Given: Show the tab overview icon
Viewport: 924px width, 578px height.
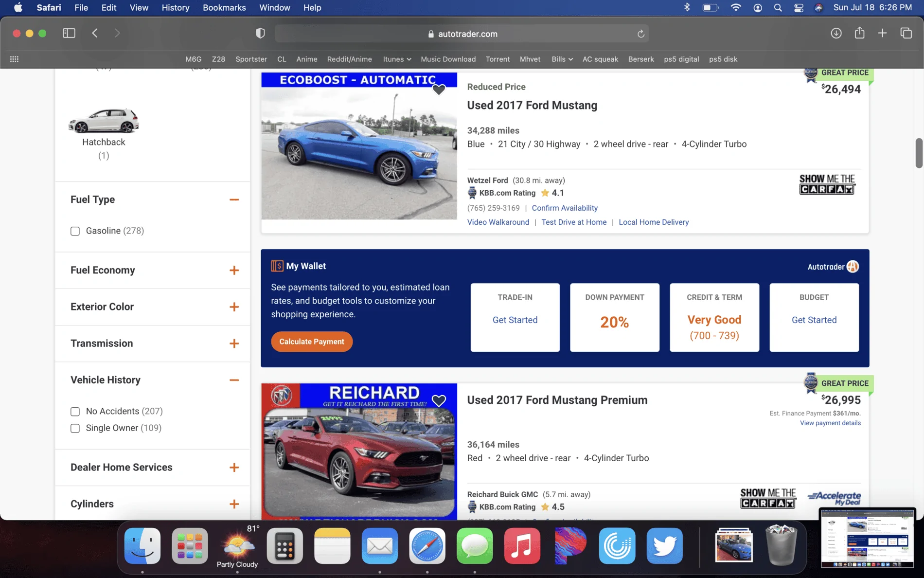Looking at the screenshot, I should (906, 33).
